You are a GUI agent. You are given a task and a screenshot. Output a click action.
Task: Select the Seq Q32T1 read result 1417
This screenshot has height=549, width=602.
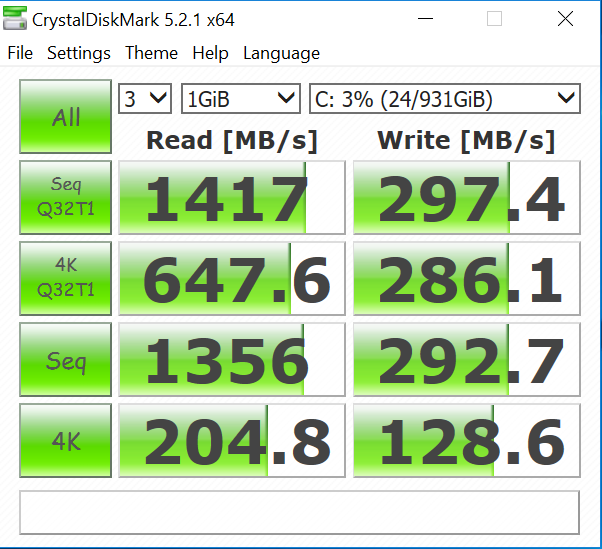tap(232, 197)
